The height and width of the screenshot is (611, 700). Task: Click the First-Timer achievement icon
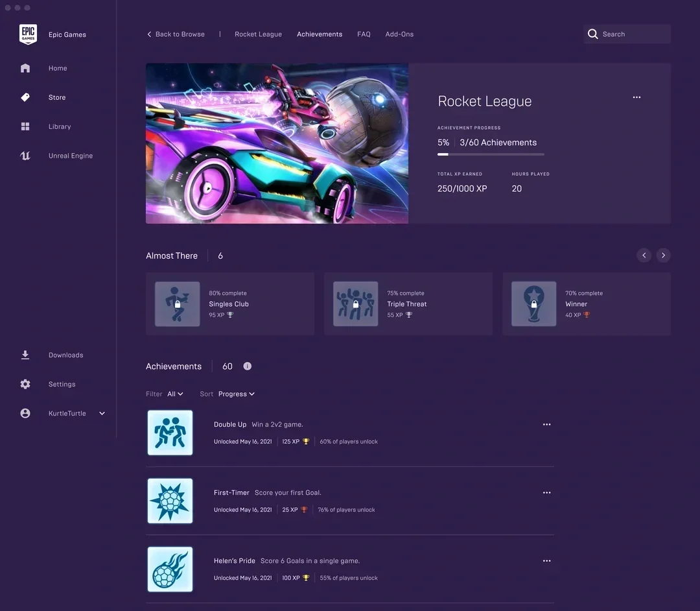coord(170,501)
